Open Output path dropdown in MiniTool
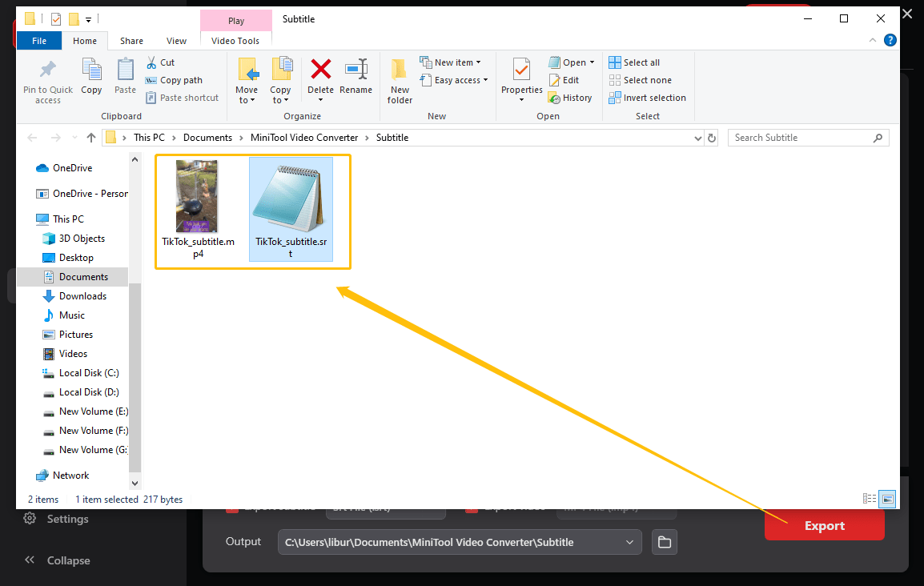 (x=629, y=542)
